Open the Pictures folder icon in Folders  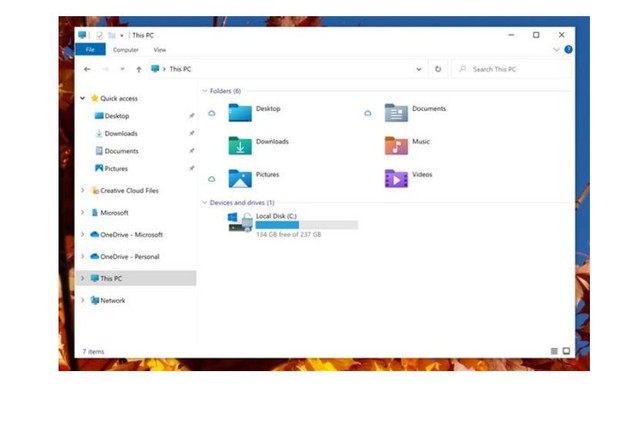pos(240,179)
